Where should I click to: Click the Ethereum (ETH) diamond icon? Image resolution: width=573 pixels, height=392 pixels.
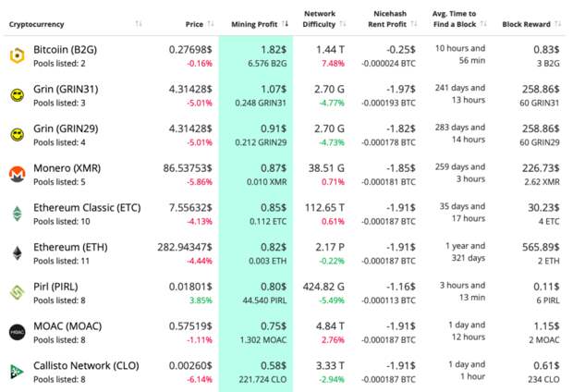tap(17, 253)
